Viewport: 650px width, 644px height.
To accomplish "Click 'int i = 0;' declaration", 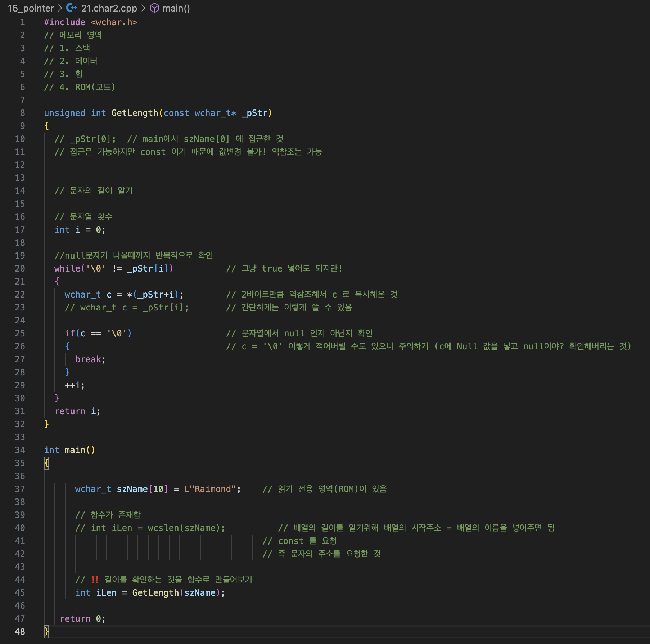I will pos(80,230).
